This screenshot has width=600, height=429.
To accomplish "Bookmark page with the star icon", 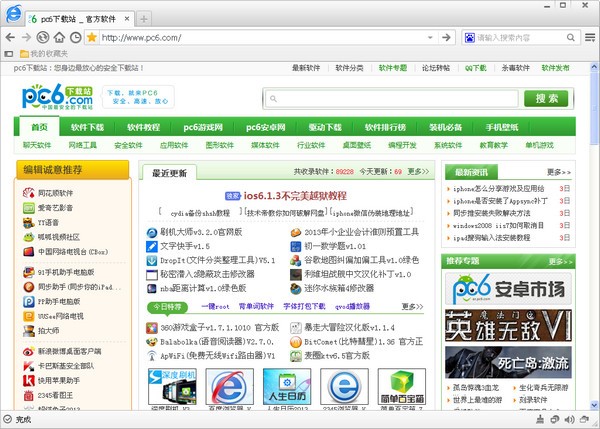I will point(92,37).
